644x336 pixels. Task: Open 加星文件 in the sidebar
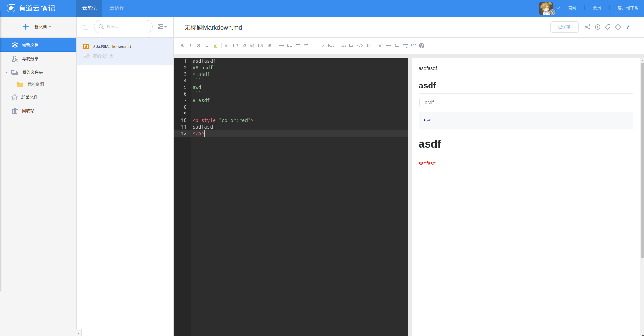(29, 97)
